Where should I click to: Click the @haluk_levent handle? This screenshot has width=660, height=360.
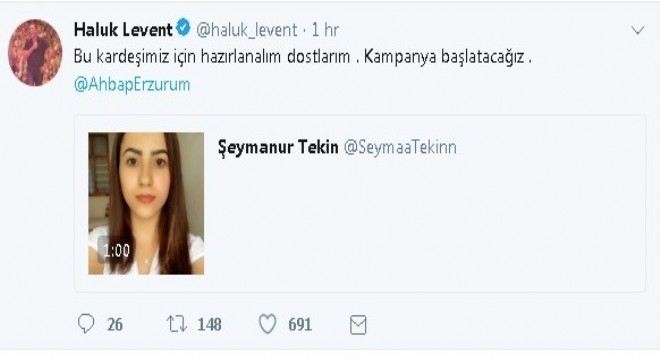(247, 29)
